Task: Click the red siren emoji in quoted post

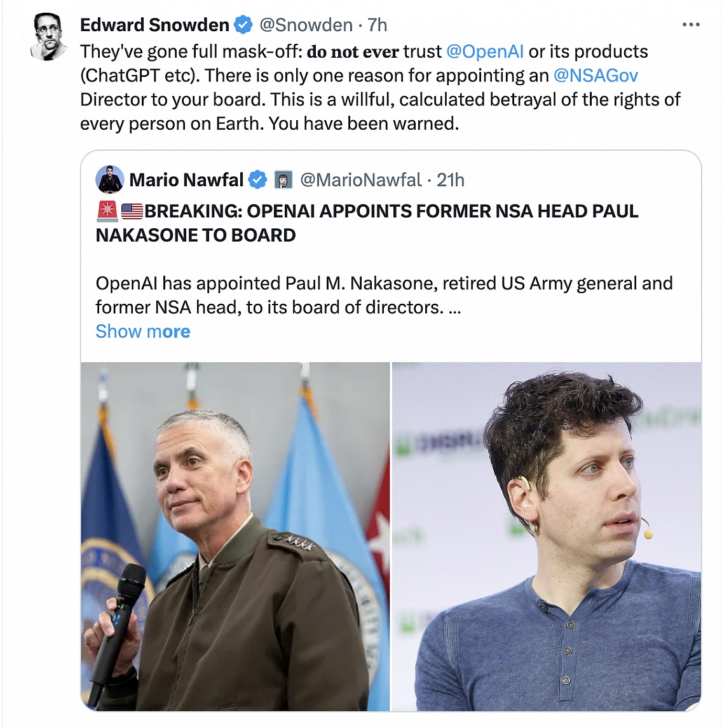Action: [x=107, y=211]
